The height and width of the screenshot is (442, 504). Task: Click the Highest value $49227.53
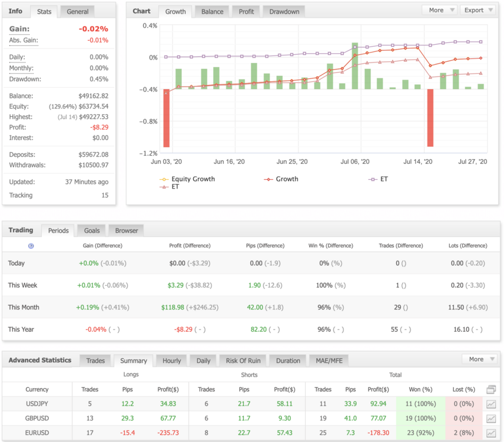[93, 117]
